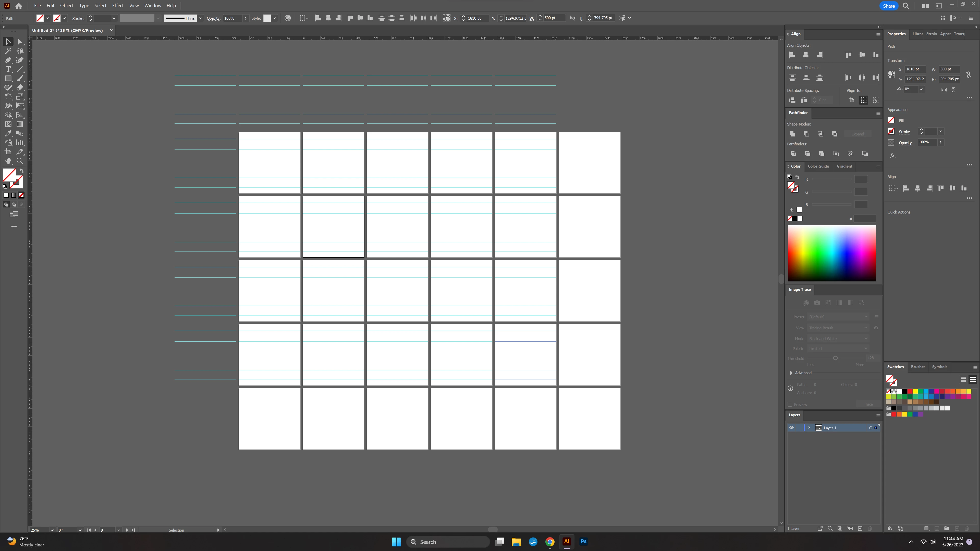Open the Stroke link in Appearance

pos(904,132)
